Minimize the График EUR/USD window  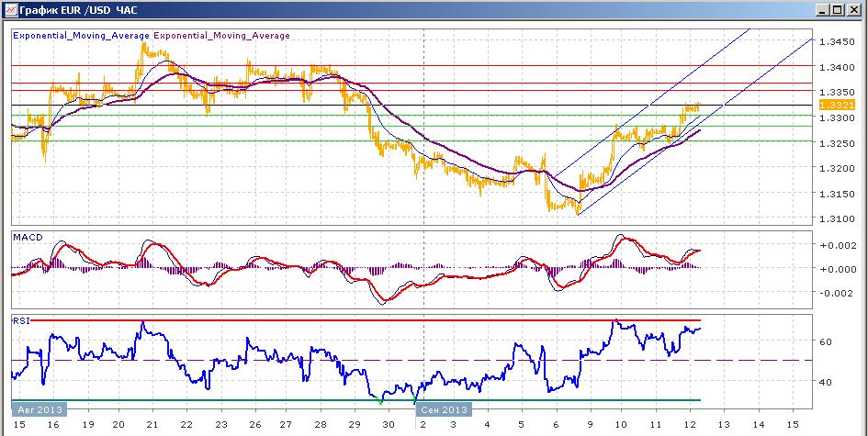[x=824, y=9]
